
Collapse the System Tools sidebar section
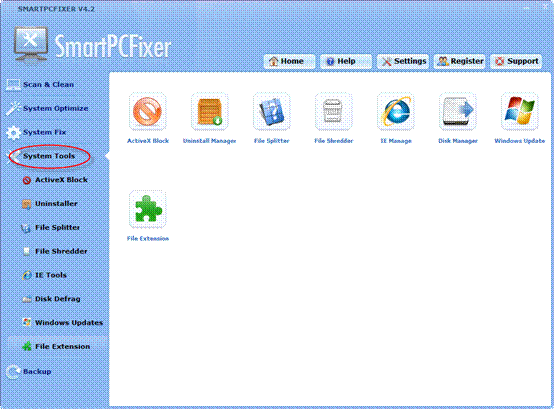point(49,156)
